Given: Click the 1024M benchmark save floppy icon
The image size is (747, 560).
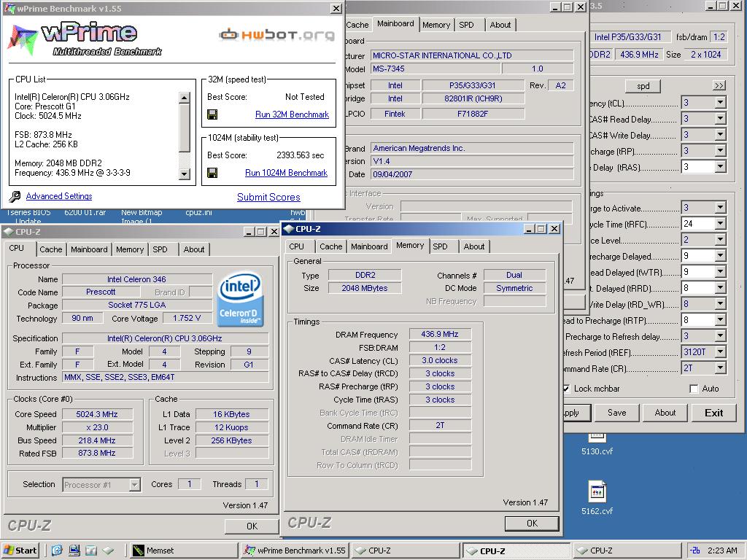Looking at the screenshot, I should click(x=212, y=173).
